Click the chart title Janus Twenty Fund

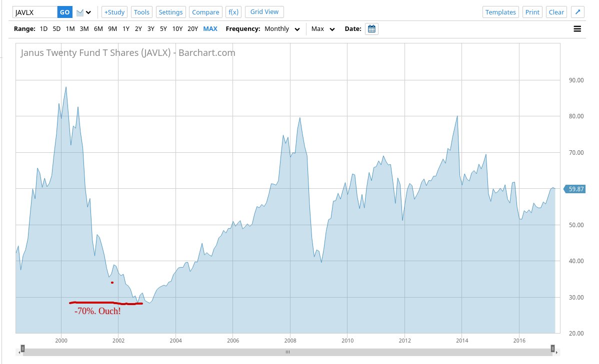(x=128, y=52)
